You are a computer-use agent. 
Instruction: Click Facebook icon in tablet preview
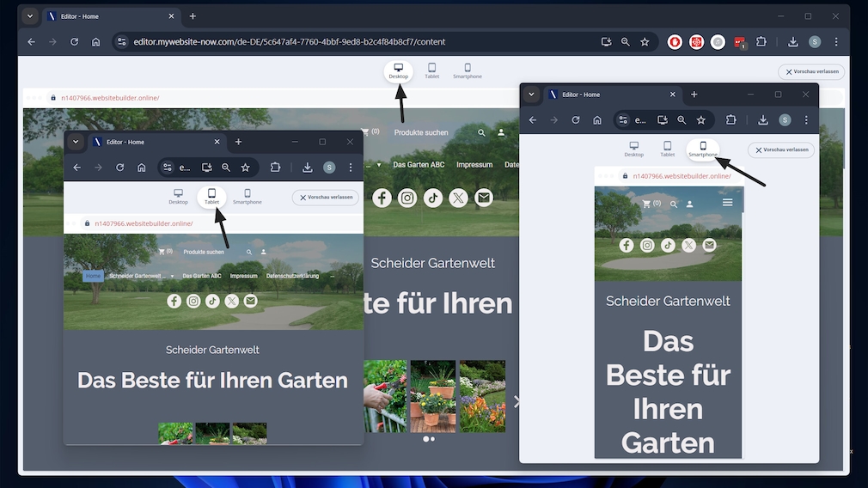174,301
